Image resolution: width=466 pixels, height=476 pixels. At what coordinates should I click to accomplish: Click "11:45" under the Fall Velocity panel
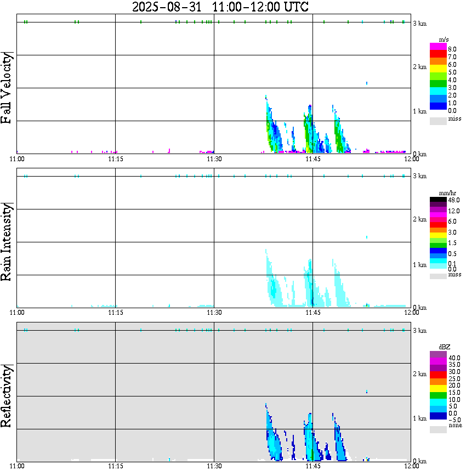(x=312, y=159)
